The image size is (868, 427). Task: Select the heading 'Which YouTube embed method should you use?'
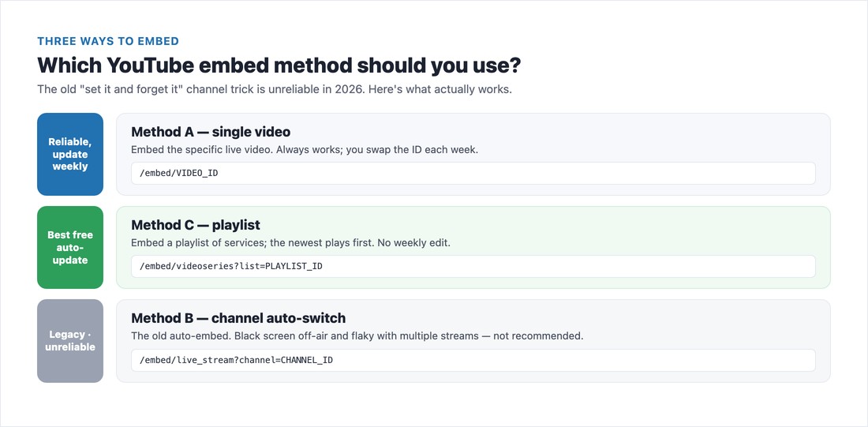tap(279, 66)
